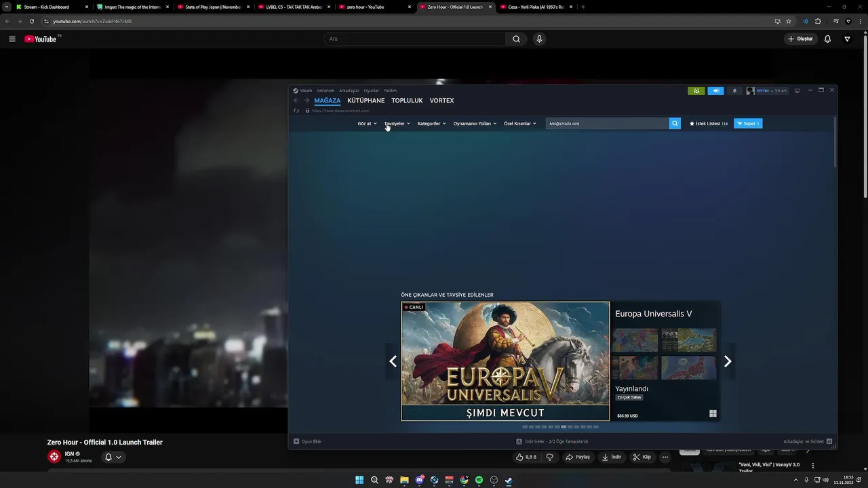This screenshot has width=868, height=488.
Task: Switch Steam to Big Picture mode icon
Action: click(797, 90)
